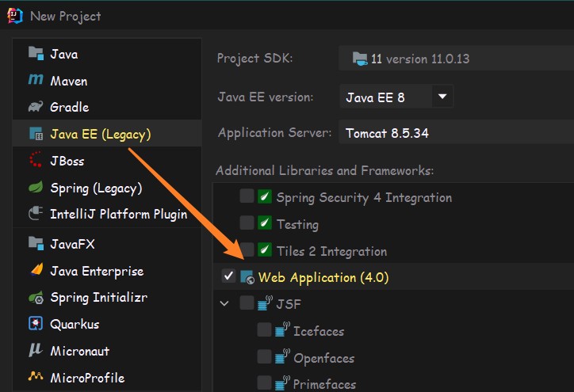This screenshot has height=392, width=574.
Task: Select JavaFX project type
Action: point(72,244)
